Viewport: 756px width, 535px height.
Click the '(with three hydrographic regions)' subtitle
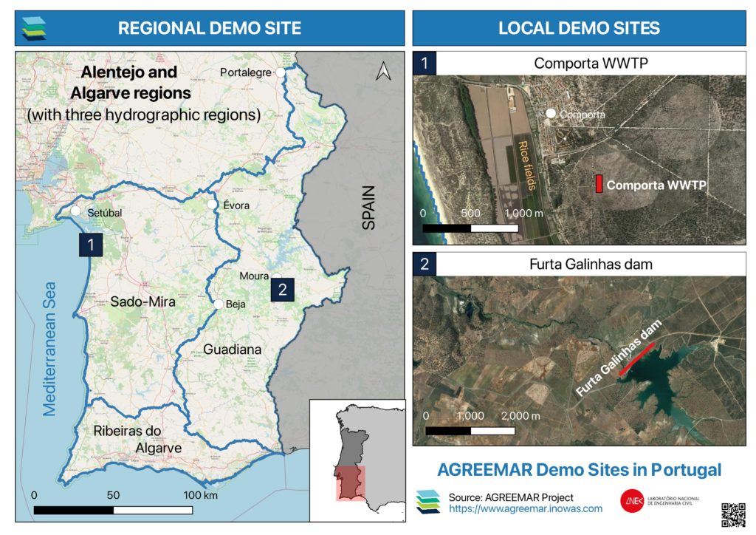(144, 115)
